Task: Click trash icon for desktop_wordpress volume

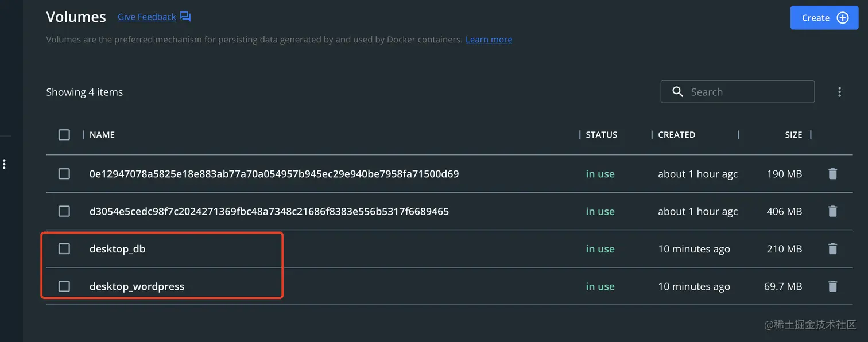Action: [x=832, y=286]
